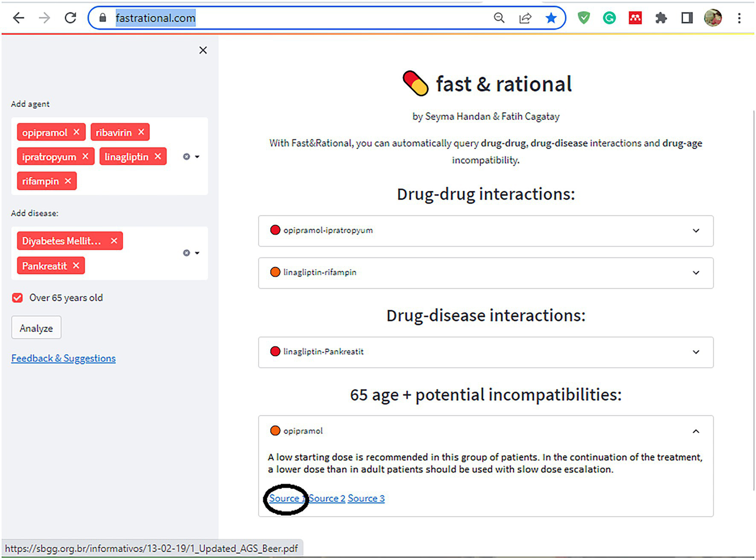
Task: Open the Source 2 reference link
Action: tap(327, 498)
